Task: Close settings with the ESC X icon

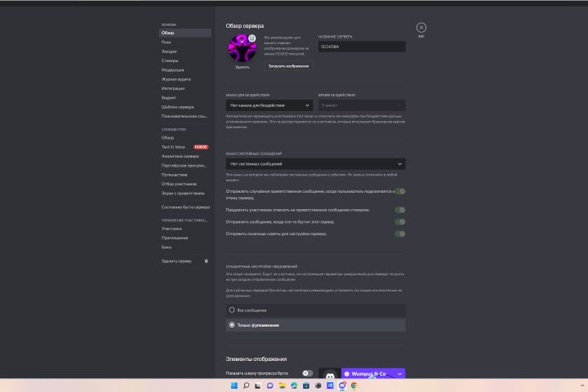Action: 421,28
